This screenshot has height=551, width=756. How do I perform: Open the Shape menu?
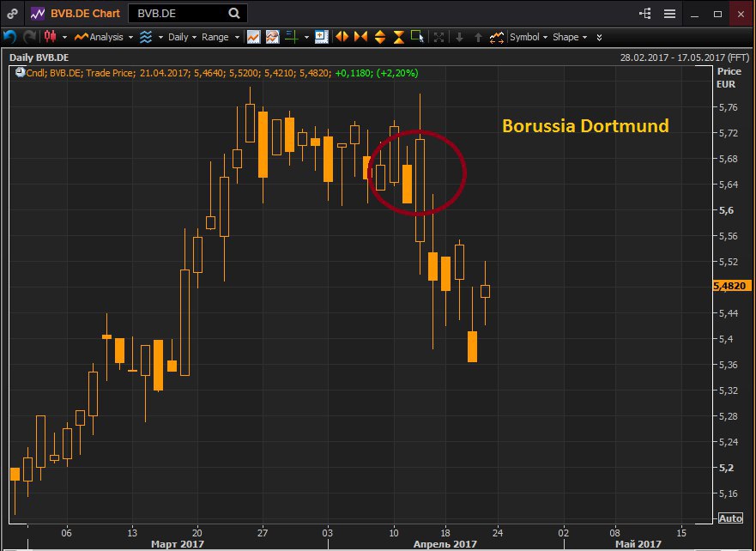(565, 37)
